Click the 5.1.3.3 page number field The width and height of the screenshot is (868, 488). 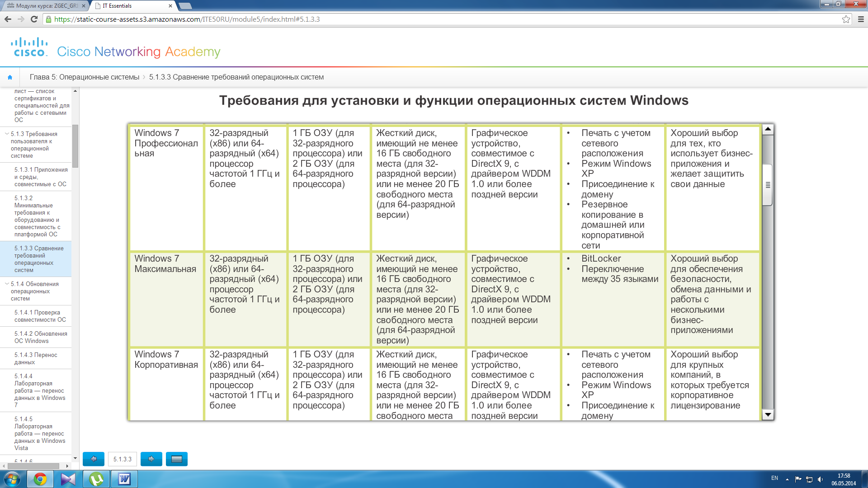click(123, 459)
